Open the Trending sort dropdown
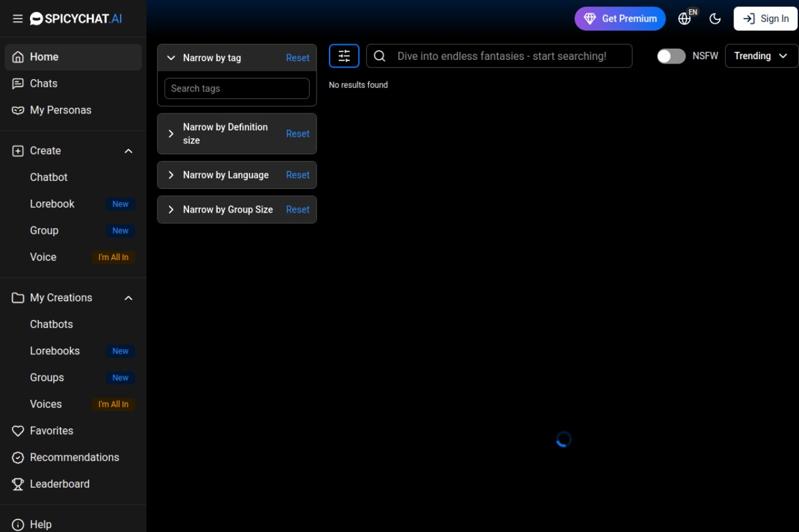 coord(762,56)
